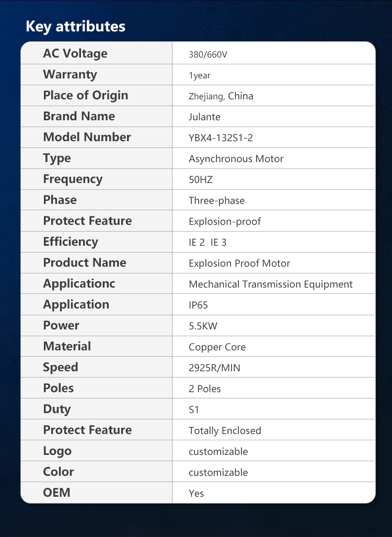The width and height of the screenshot is (392, 537).
Task: Select the OEM row label
Action: point(56,493)
